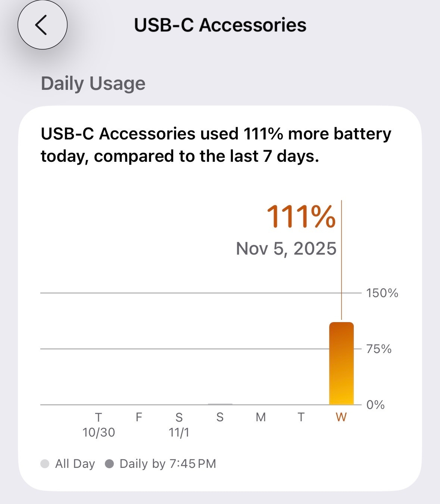Tap the W day label
440x504 pixels.
coord(341,417)
